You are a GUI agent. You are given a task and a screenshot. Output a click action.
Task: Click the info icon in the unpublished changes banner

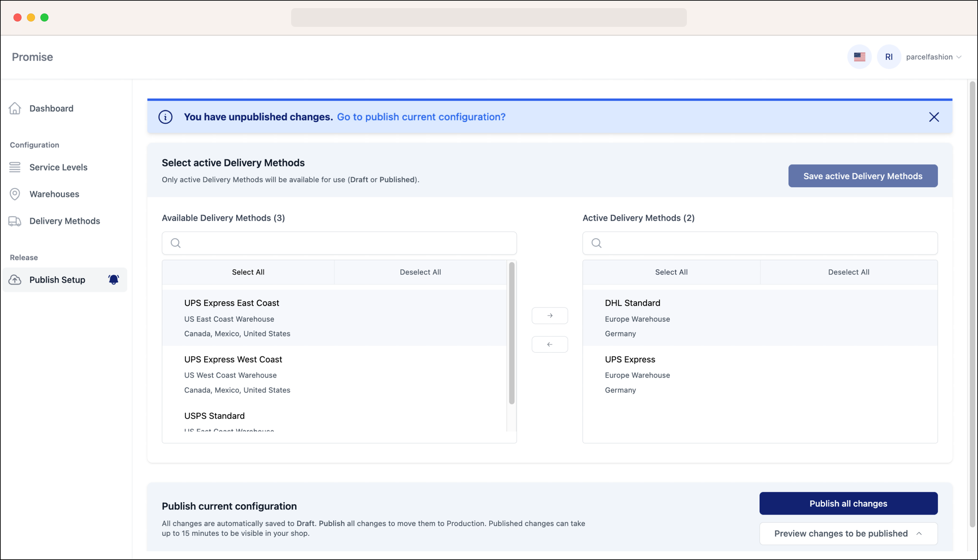click(x=166, y=117)
